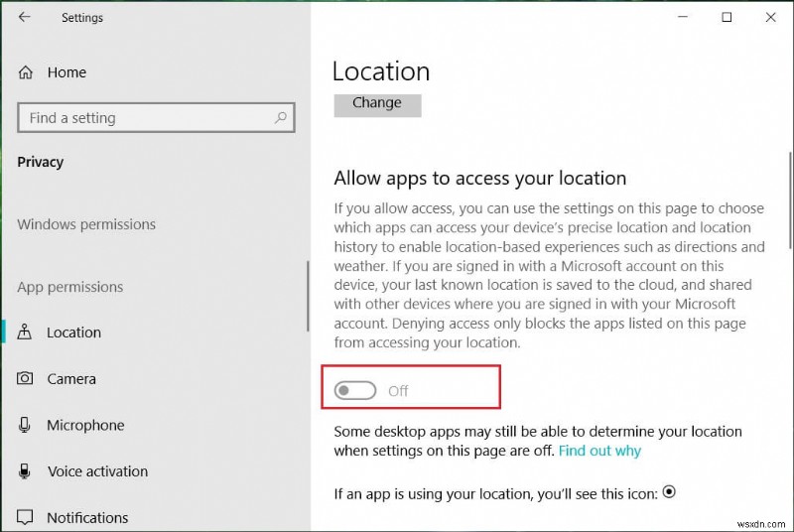Open Camera permissions page
The height and width of the screenshot is (532, 794).
[x=71, y=379]
